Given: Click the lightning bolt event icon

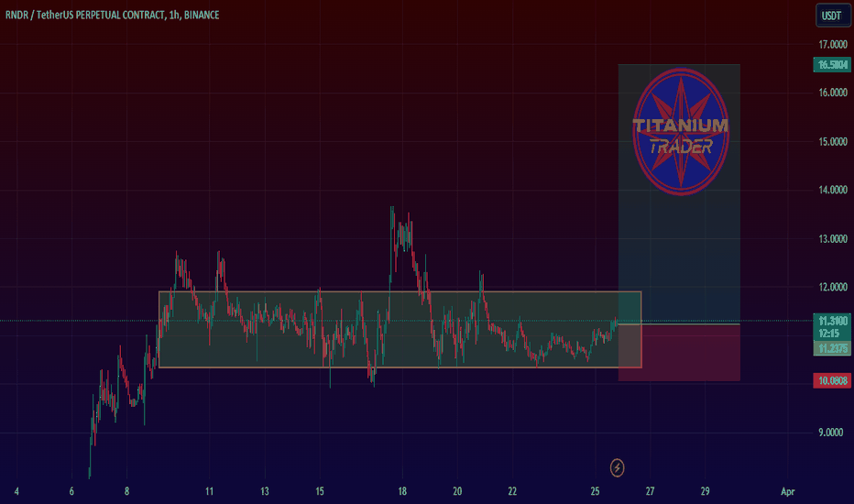Looking at the screenshot, I should pyautogui.click(x=617, y=467).
